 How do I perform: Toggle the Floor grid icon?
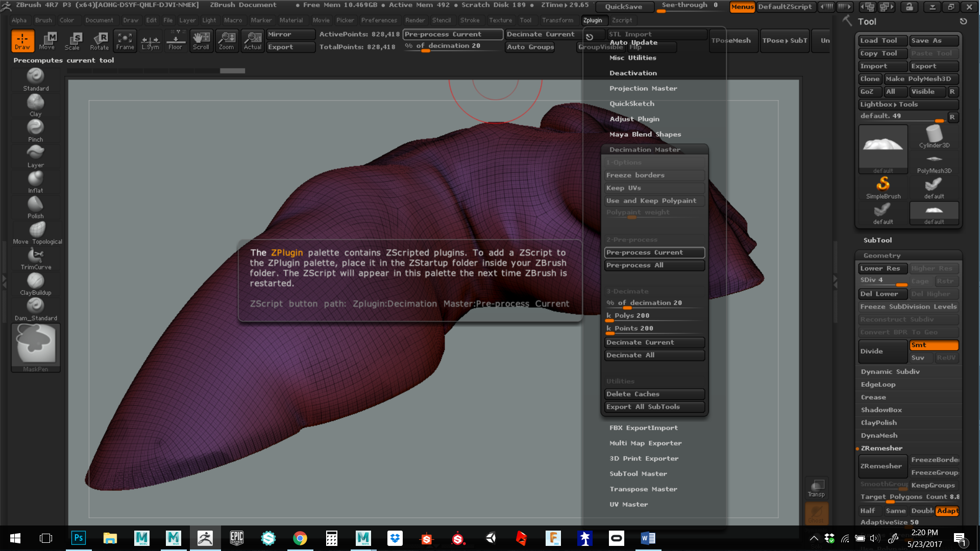176,41
